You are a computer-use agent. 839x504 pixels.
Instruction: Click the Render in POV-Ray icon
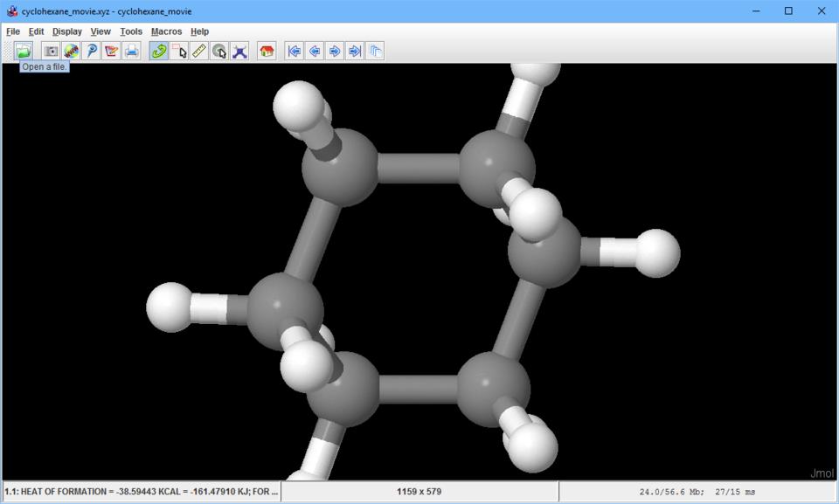[x=91, y=52]
